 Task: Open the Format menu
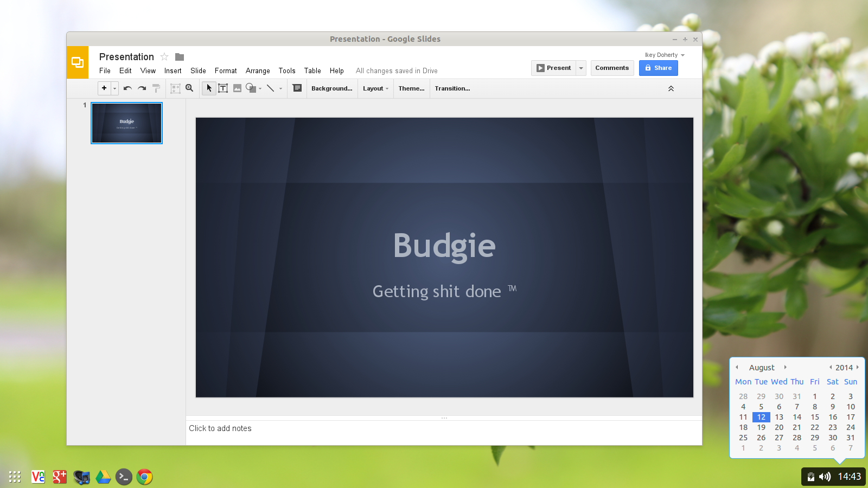click(x=226, y=70)
